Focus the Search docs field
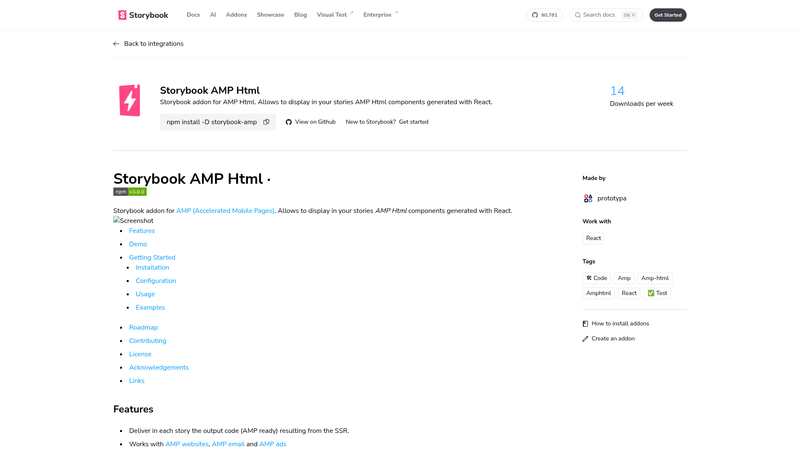Image resolution: width=800 pixels, height=450 pixels. click(x=606, y=15)
